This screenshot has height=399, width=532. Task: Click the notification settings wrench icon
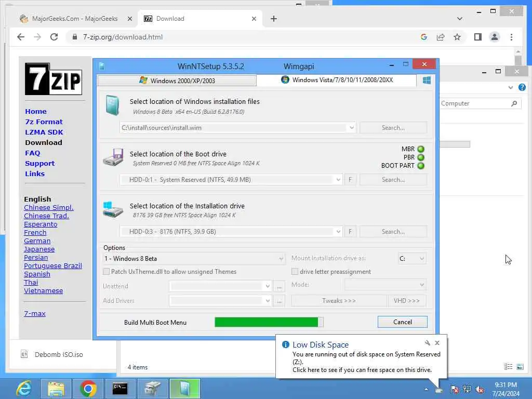click(x=427, y=343)
